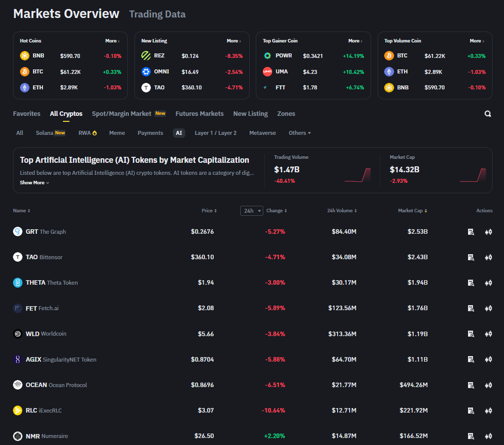Switch to Spot/Margin Market tab
The width and height of the screenshot is (504, 445).
pyautogui.click(x=128, y=114)
